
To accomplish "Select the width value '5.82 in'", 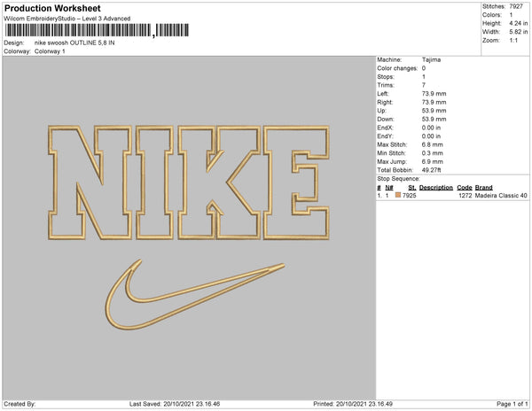I will 518,32.
